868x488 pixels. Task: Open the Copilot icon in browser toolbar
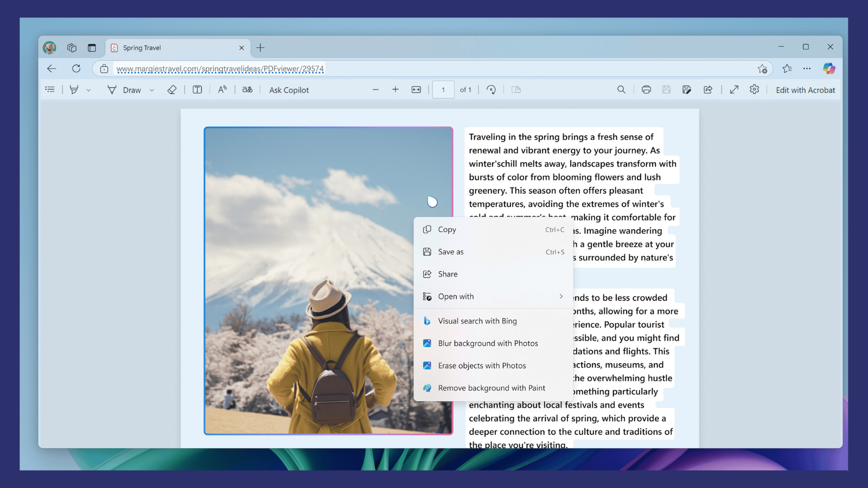point(828,69)
